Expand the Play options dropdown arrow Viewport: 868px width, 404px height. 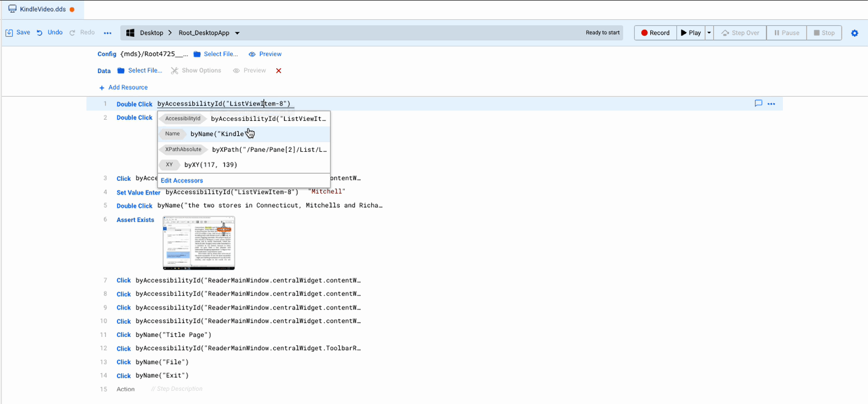(709, 33)
